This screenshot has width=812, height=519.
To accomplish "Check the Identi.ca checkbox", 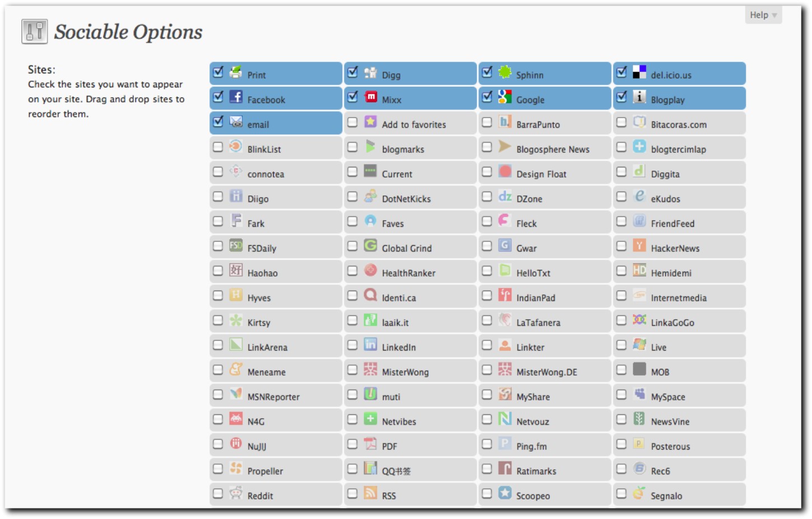I will pos(352,295).
